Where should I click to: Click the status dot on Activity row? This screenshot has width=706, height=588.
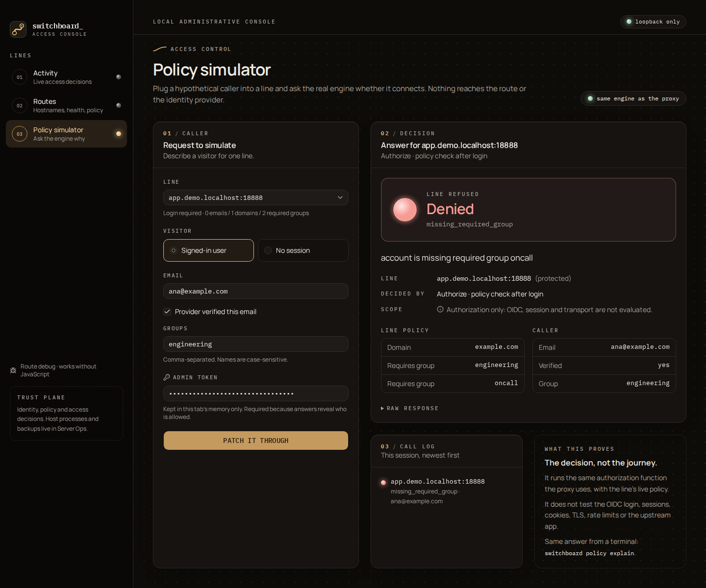[119, 77]
